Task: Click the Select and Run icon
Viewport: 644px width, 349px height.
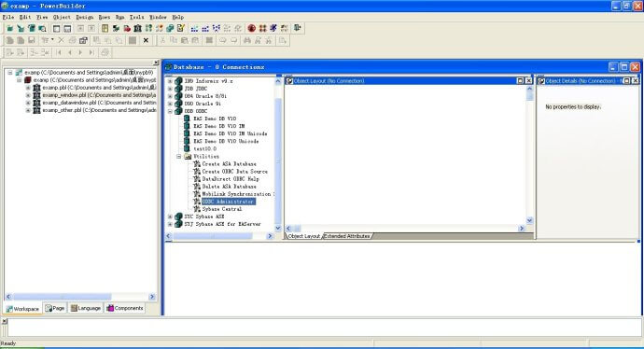Action: click(x=284, y=28)
